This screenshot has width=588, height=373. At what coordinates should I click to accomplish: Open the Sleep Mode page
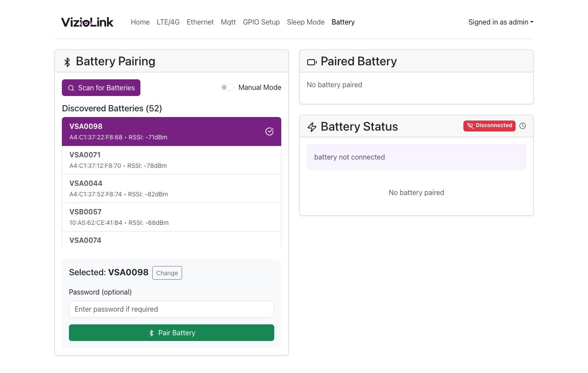click(x=305, y=22)
